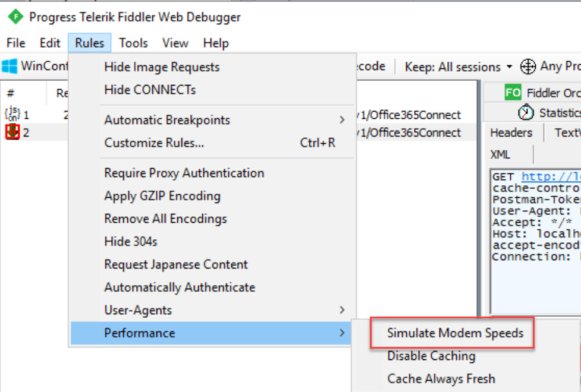Open the Keep: All sessions dropdown
Screen dimensions: 581x392
[x=458, y=67]
